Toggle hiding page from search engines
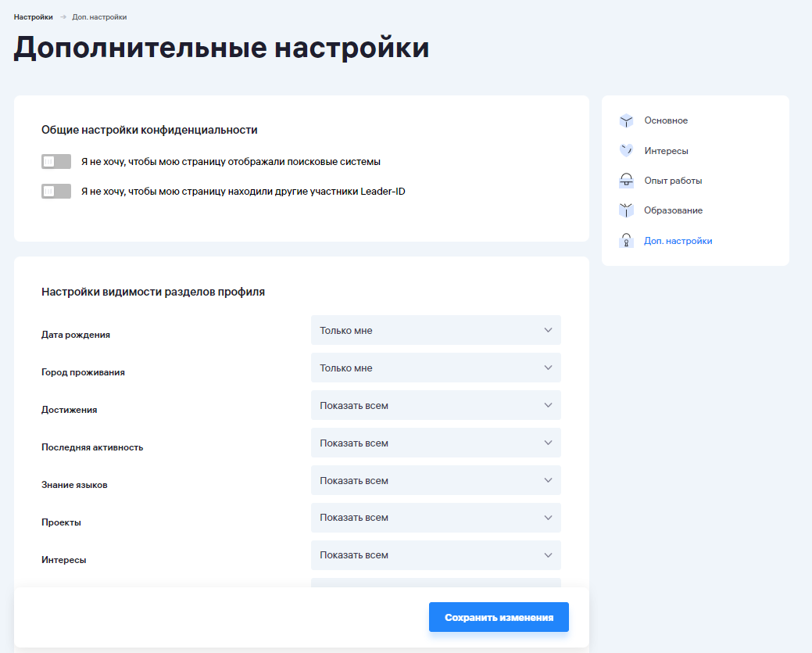 point(56,162)
